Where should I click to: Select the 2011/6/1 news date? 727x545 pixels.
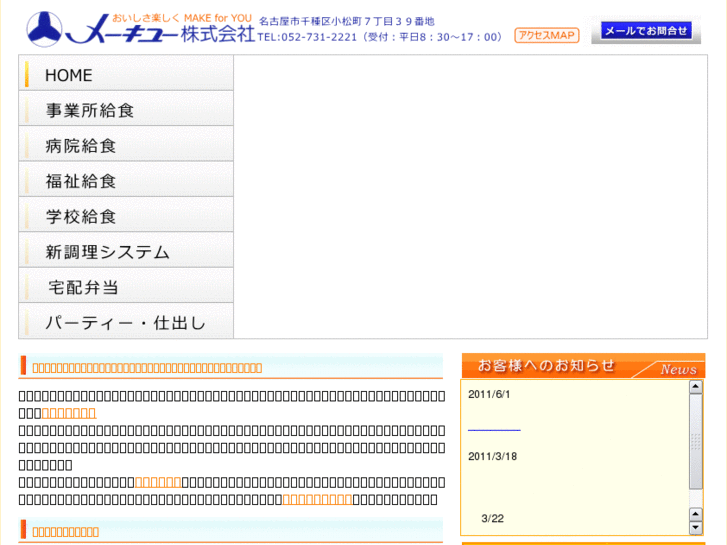click(489, 394)
